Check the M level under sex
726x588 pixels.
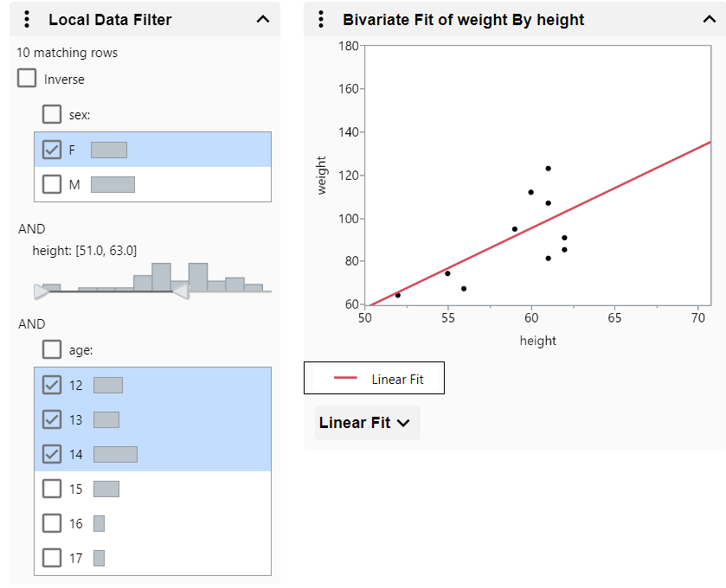tap(52, 183)
